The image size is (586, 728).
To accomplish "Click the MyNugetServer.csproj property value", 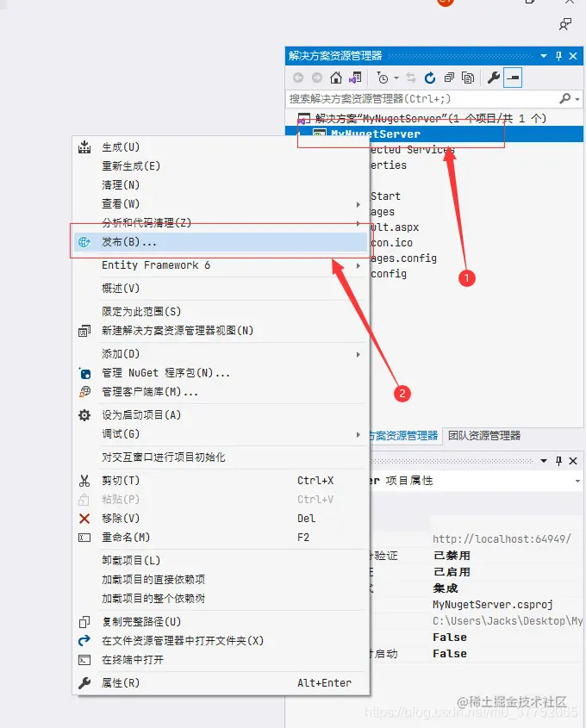I will pyautogui.click(x=493, y=605).
